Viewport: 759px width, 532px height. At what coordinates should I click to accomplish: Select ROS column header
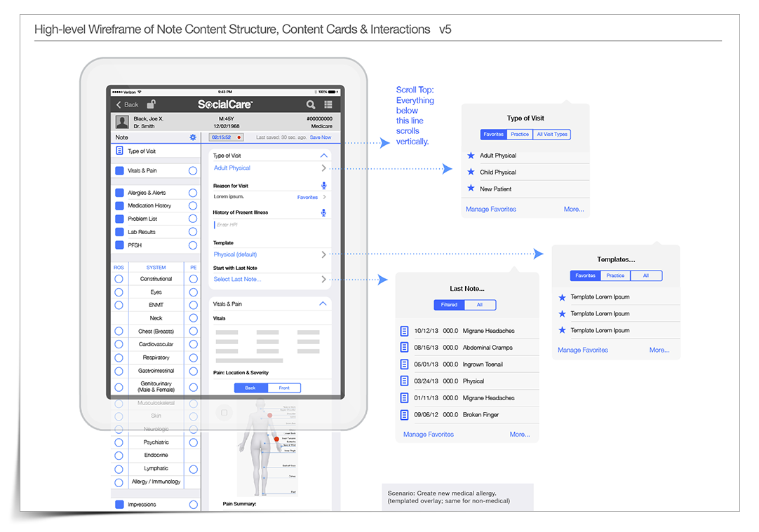(x=119, y=268)
